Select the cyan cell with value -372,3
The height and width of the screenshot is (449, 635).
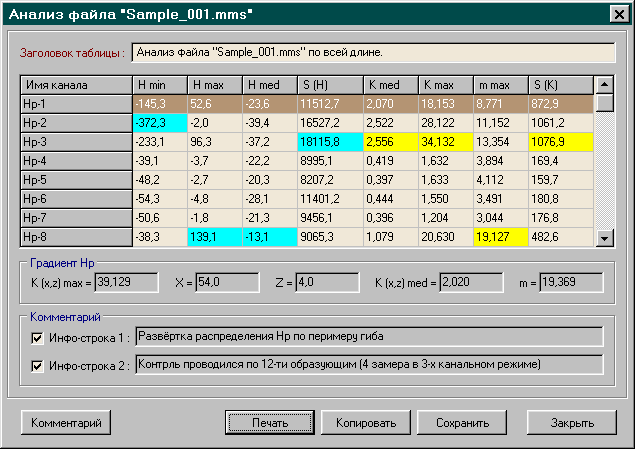(x=159, y=122)
